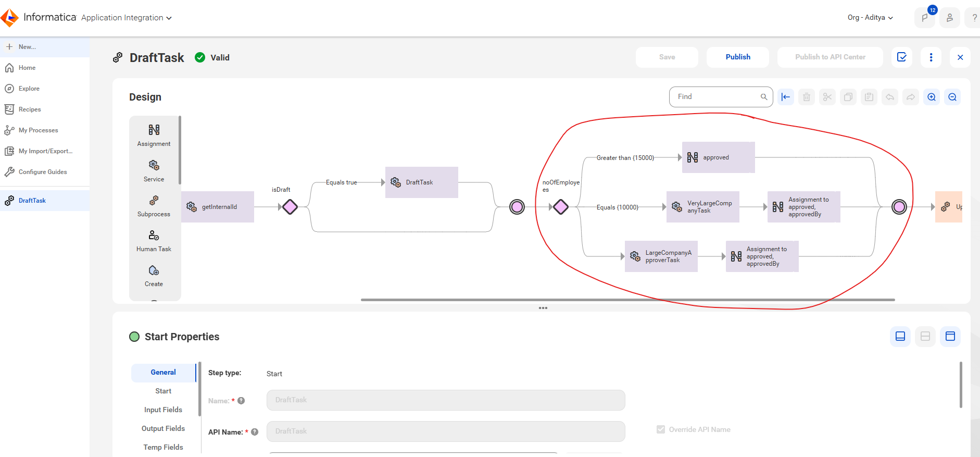Open the Output Fields tab

[164, 428]
